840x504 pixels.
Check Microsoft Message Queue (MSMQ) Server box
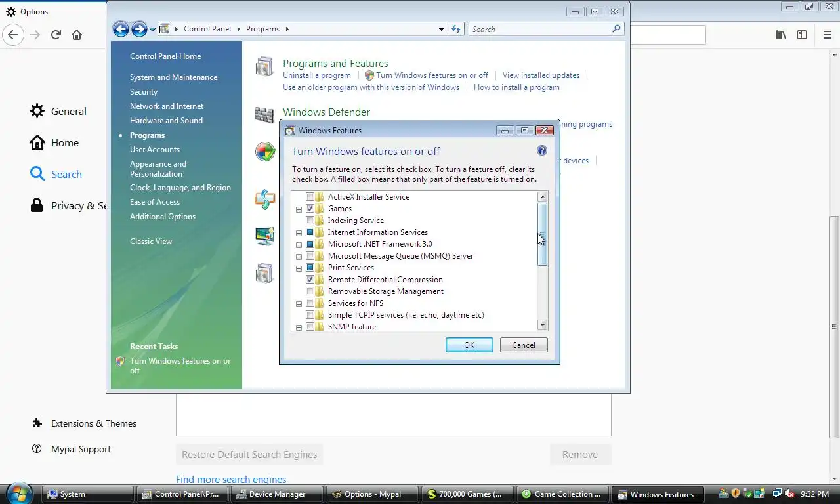[x=310, y=256]
